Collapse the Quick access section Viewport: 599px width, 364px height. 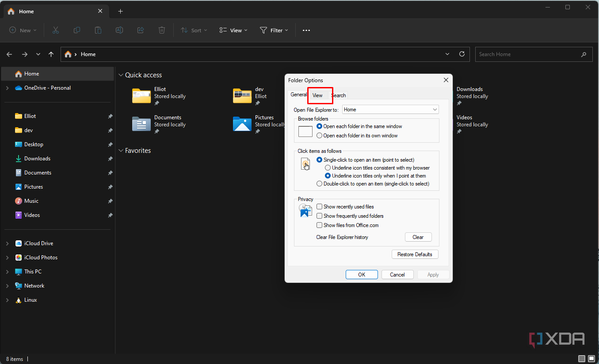121,75
